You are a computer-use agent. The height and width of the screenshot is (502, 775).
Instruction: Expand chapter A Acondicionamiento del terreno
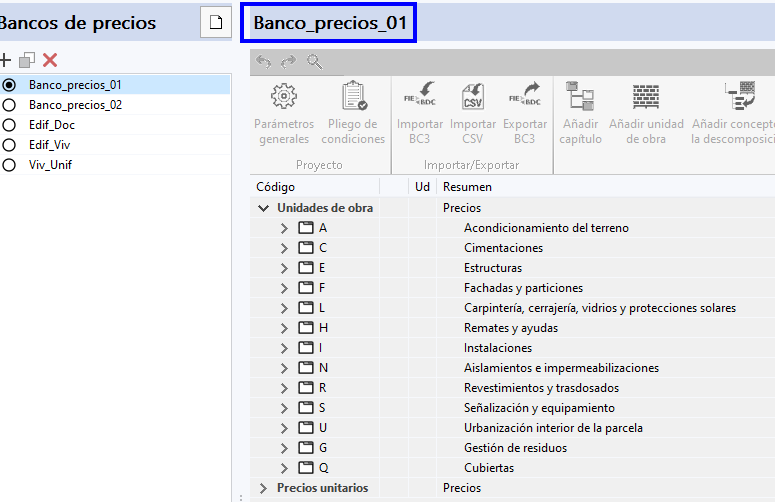point(284,228)
